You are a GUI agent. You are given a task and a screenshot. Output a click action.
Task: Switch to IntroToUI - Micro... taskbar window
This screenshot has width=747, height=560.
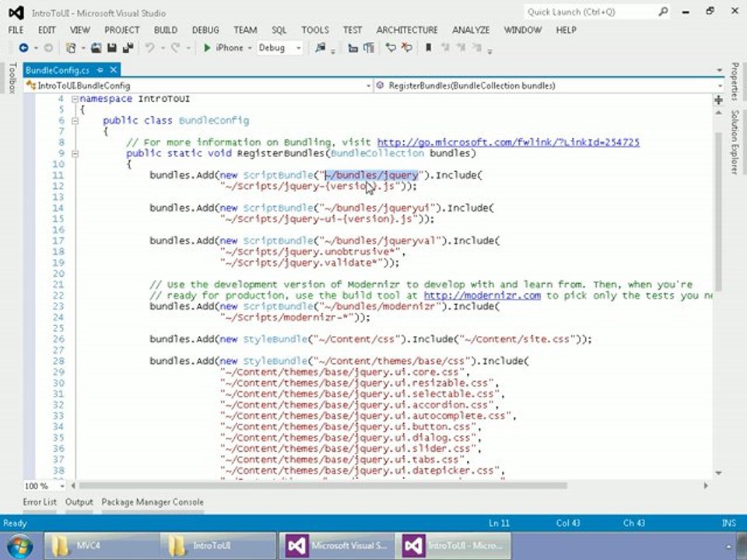pos(453,546)
